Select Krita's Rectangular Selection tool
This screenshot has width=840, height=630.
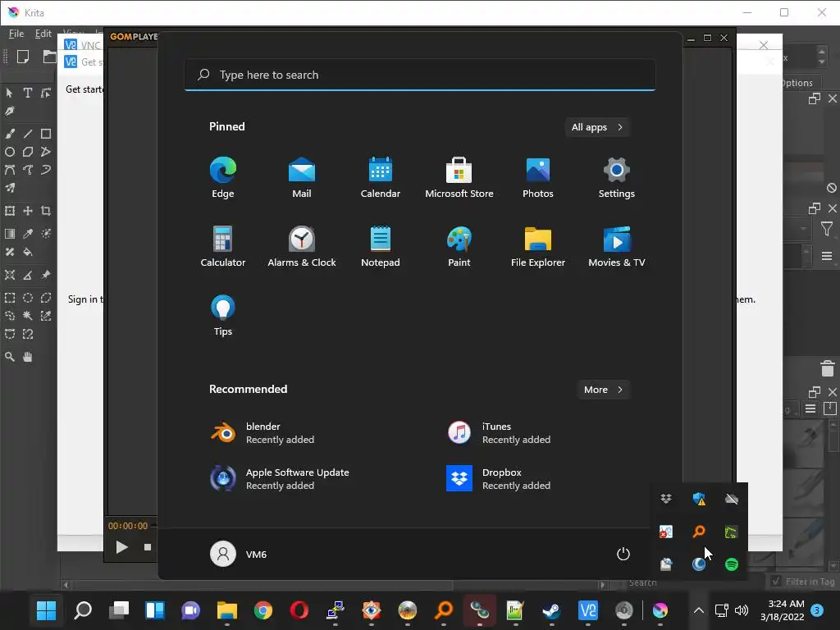(x=10, y=298)
